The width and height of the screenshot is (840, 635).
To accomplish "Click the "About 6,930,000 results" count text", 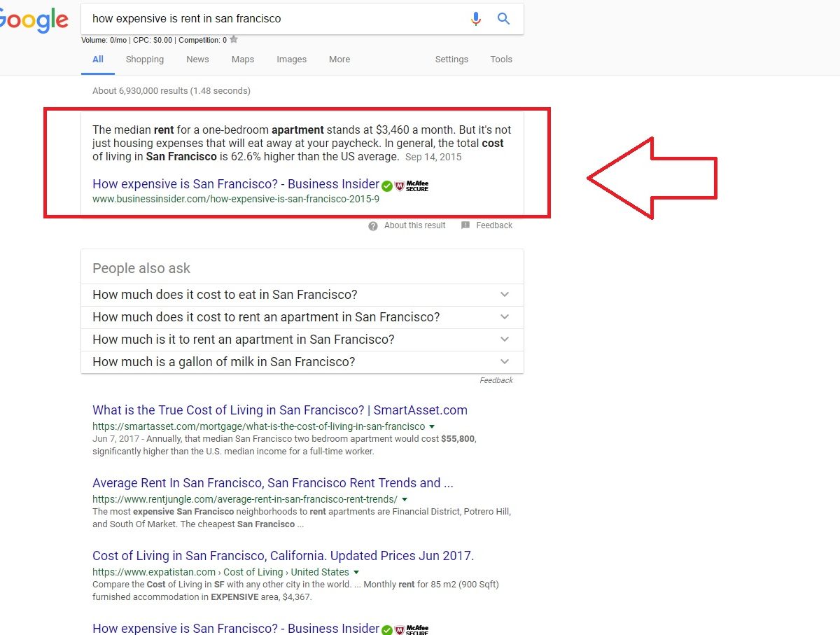I will tap(171, 90).
